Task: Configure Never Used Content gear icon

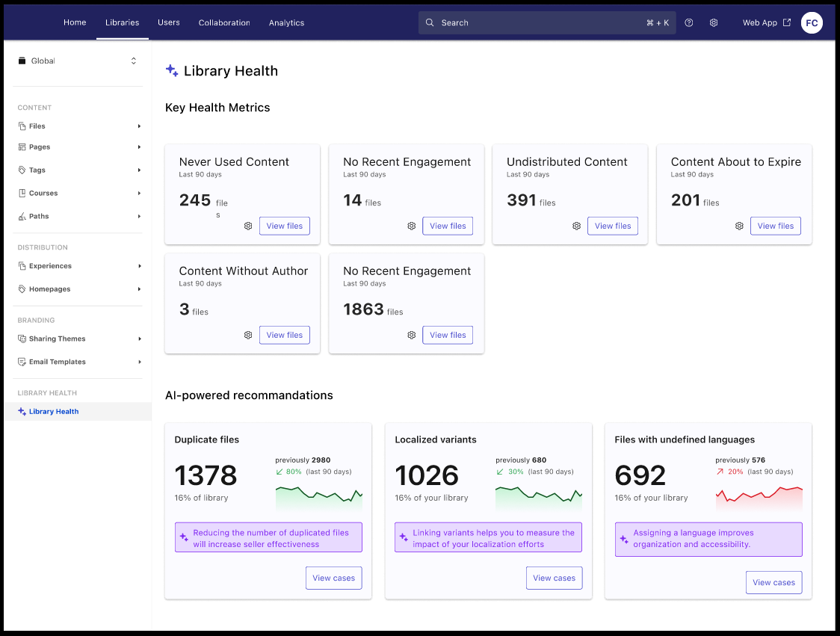Action: (248, 226)
